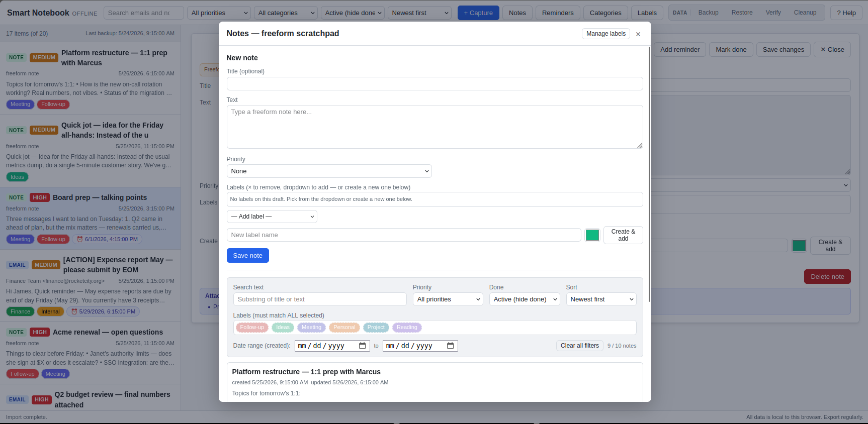Viewport: 868px width, 424px height.
Task: Pick the green new label color swatch in dialog
Action: 592,235
